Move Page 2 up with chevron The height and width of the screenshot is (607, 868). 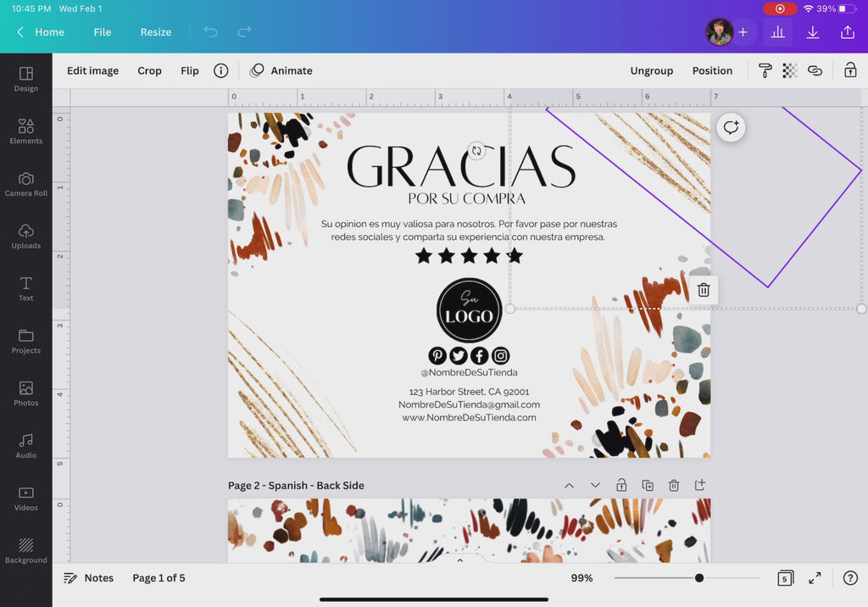(x=569, y=485)
